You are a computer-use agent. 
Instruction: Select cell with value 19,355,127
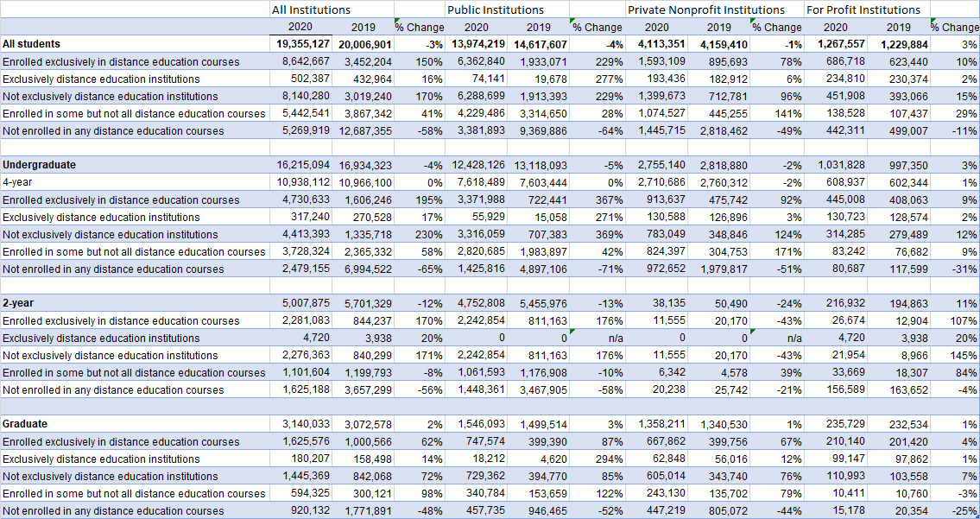point(300,44)
